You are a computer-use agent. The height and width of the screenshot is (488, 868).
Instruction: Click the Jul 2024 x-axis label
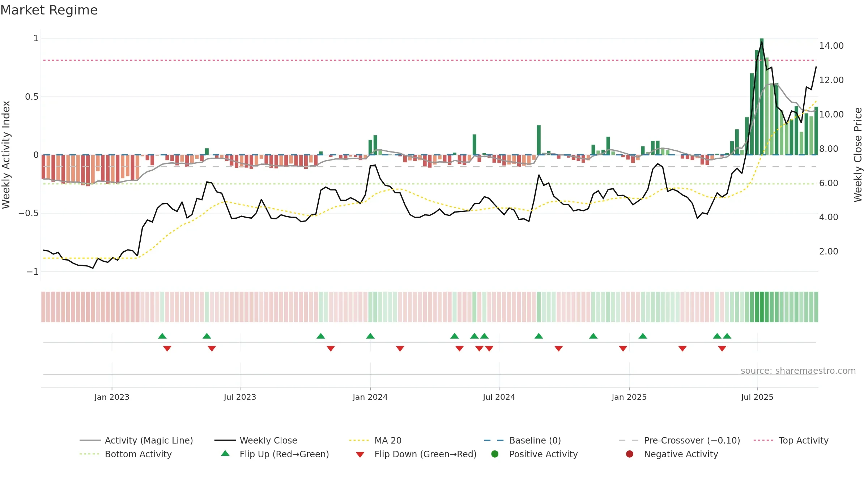pyautogui.click(x=499, y=397)
